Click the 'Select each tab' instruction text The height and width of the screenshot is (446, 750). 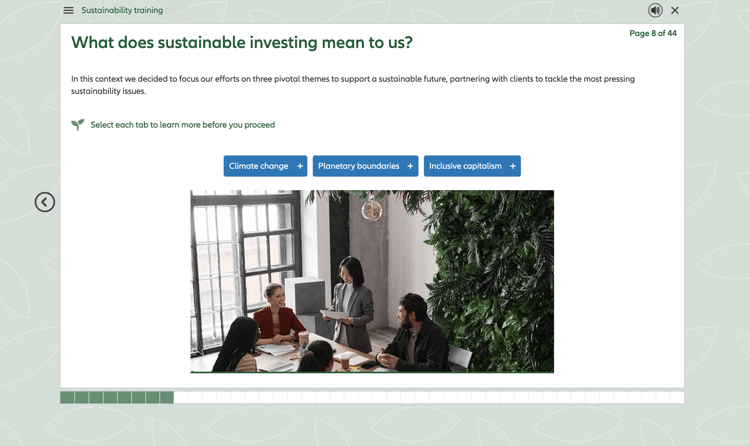(182, 125)
